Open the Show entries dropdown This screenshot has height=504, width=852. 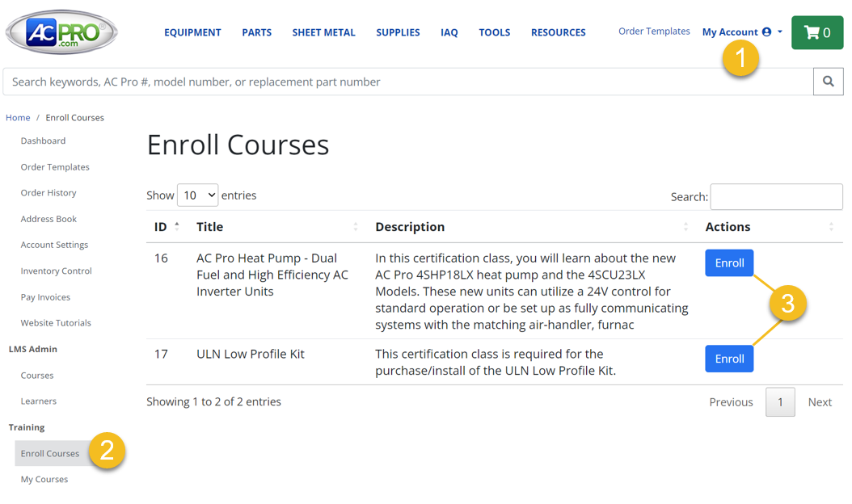(197, 195)
